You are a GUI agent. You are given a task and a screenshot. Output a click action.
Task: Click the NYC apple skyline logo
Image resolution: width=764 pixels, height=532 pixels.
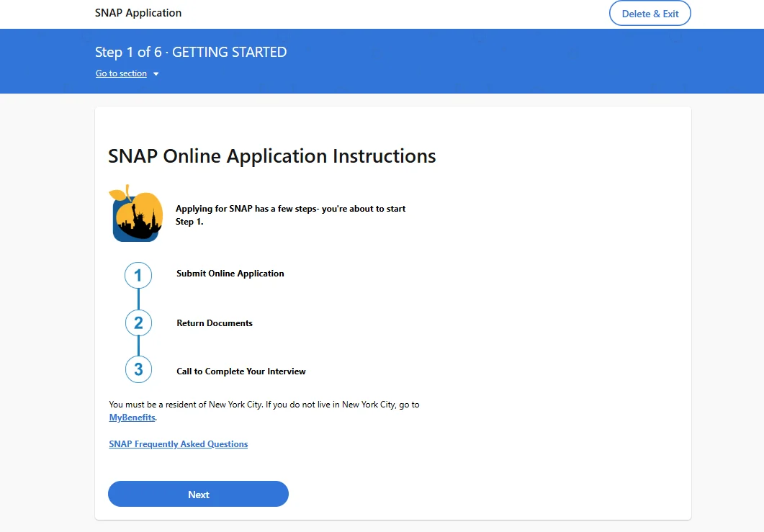click(136, 213)
